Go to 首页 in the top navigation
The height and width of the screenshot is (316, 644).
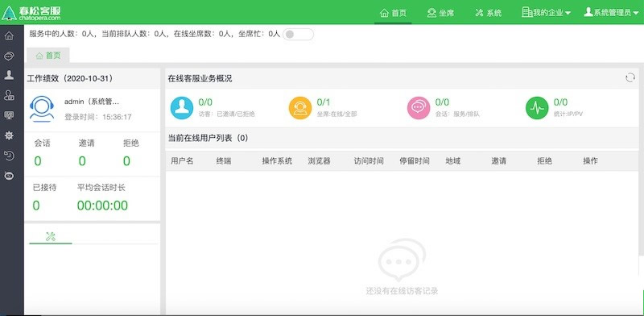coord(393,13)
